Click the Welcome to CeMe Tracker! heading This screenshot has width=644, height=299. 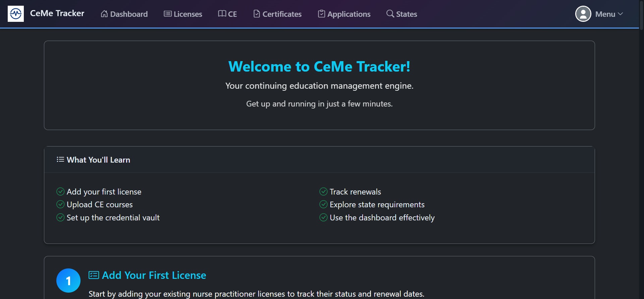click(x=319, y=67)
